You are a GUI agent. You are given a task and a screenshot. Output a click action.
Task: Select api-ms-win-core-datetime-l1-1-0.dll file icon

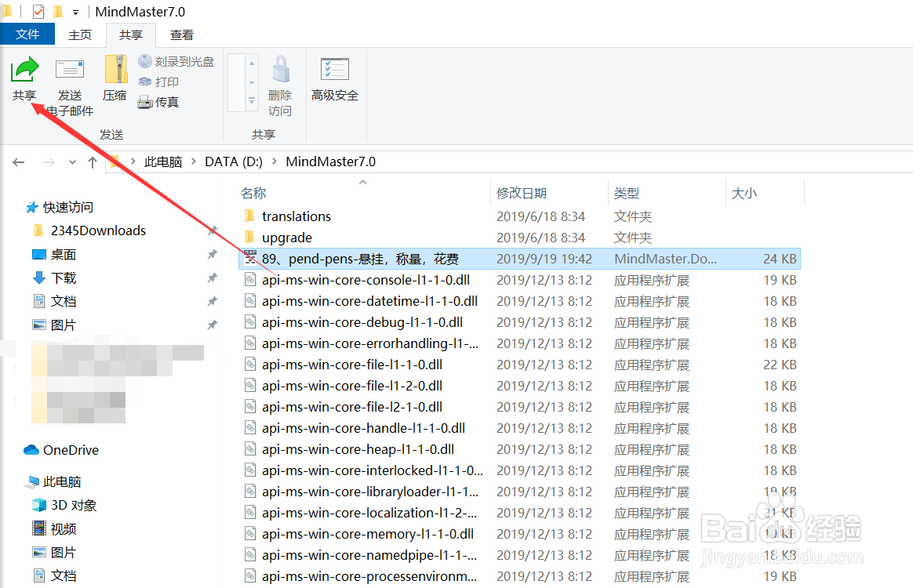pyautogui.click(x=250, y=301)
